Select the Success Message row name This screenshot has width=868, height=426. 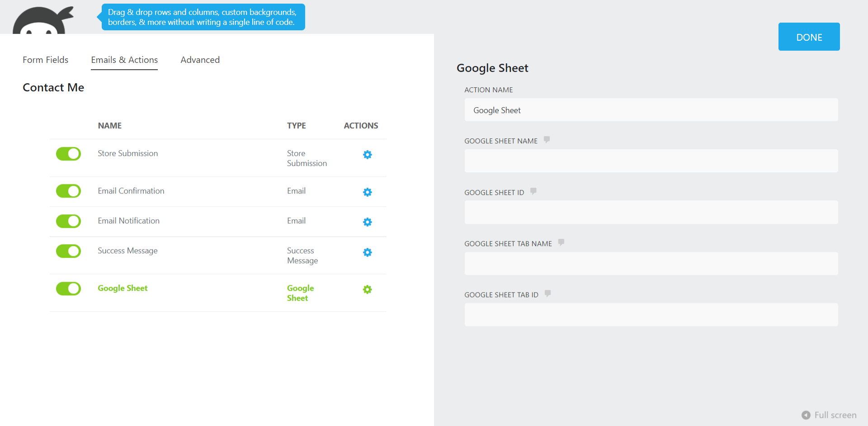128,251
